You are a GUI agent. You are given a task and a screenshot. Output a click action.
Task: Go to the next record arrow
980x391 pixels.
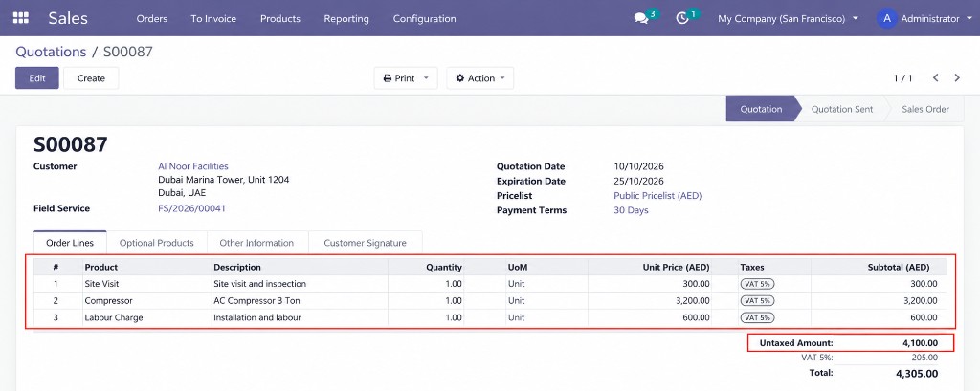point(957,78)
